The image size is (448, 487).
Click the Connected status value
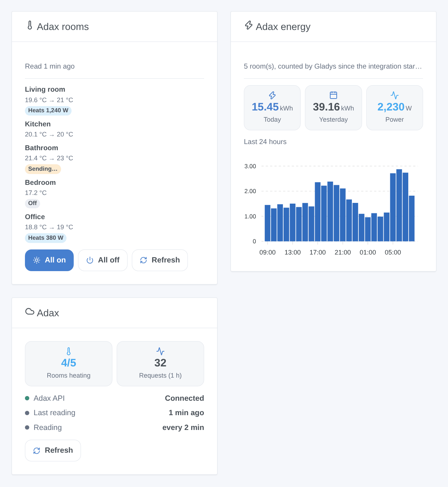pyautogui.click(x=185, y=398)
